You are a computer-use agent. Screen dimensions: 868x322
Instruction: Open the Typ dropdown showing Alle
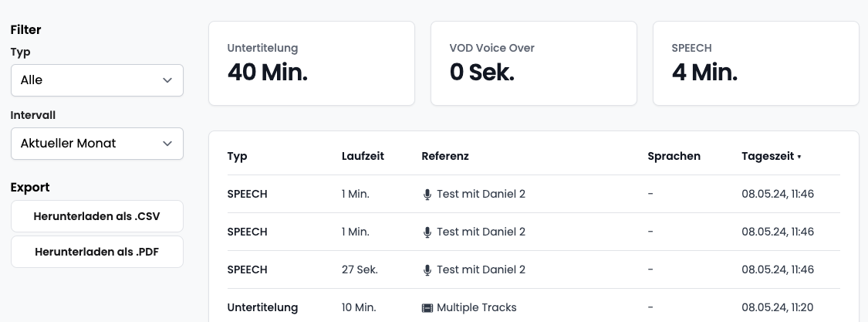point(97,80)
